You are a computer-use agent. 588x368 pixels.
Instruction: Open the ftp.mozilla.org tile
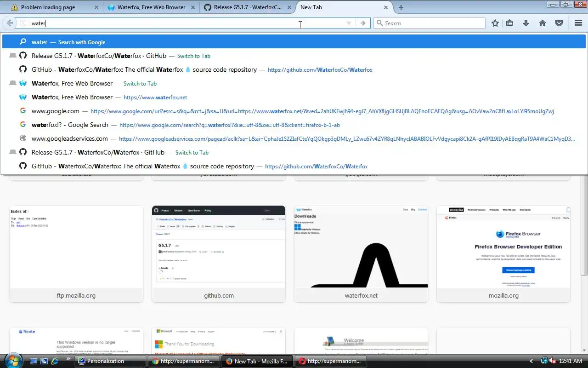coord(76,254)
